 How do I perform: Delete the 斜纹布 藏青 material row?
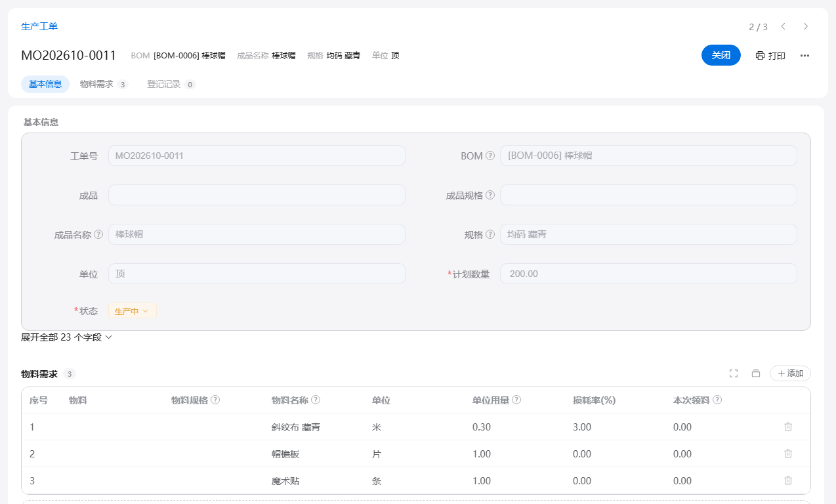coord(788,427)
